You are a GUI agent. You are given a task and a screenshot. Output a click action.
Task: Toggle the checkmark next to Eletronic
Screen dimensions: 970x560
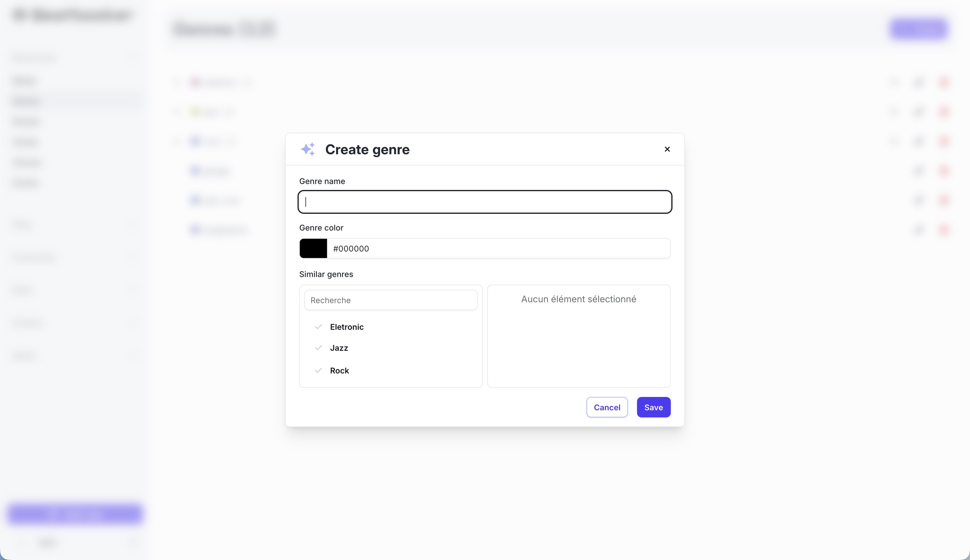[x=318, y=327]
